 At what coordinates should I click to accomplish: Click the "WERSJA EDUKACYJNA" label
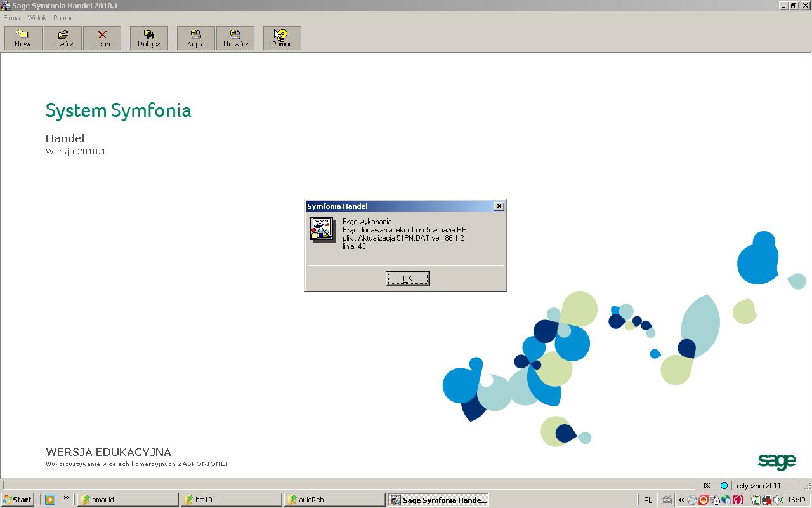[108, 452]
